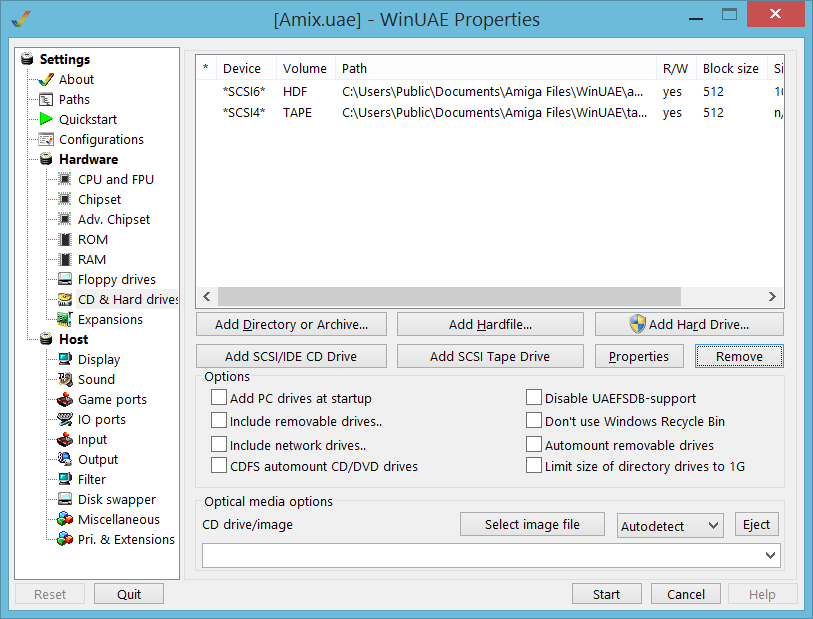
Task: Open Quickstart settings page
Action: pyautogui.click(x=88, y=119)
